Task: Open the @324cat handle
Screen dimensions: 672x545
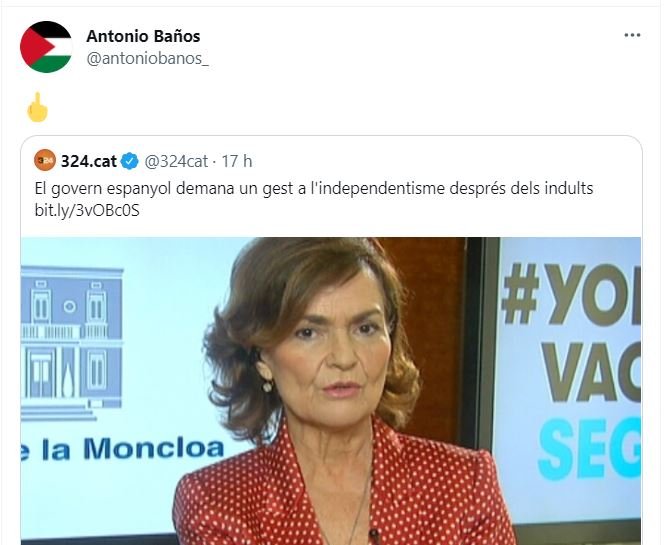Action: [x=176, y=162]
